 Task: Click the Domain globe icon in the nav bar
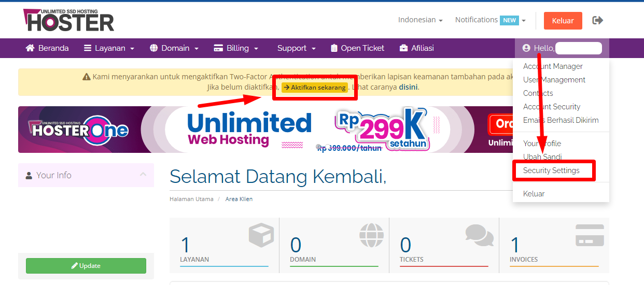[x=153, y=48]
